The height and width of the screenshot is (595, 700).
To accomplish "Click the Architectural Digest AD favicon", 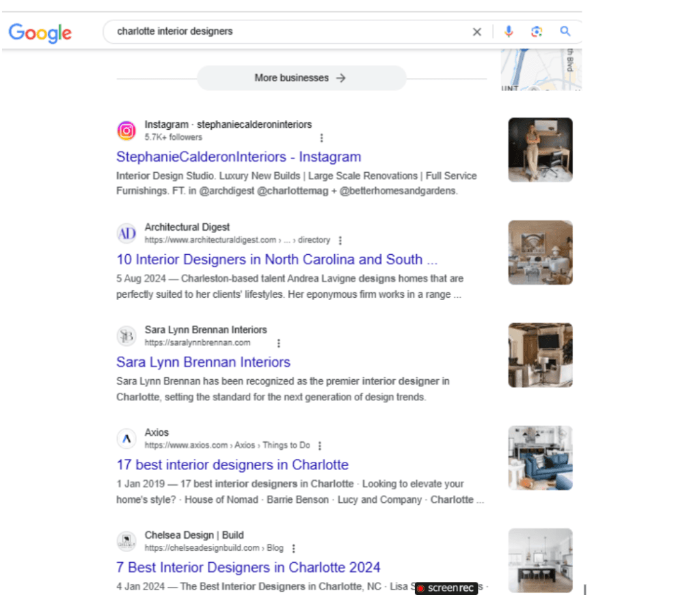I will 126,233.
